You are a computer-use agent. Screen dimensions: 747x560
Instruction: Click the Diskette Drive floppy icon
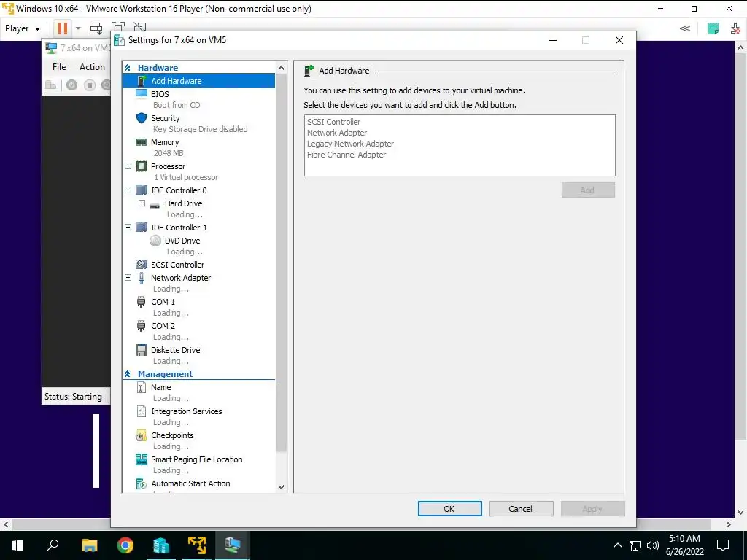click(x=142, y=350)
